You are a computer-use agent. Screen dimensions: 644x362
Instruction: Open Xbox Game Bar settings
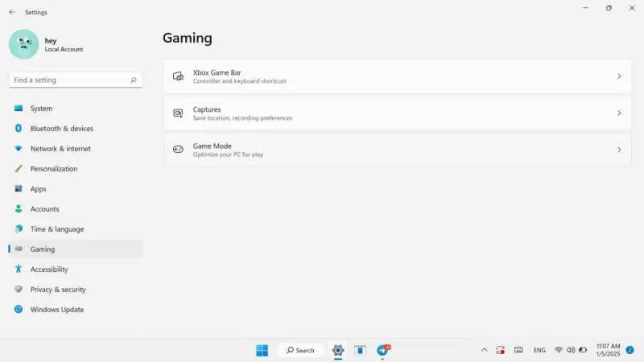point(397,76)
